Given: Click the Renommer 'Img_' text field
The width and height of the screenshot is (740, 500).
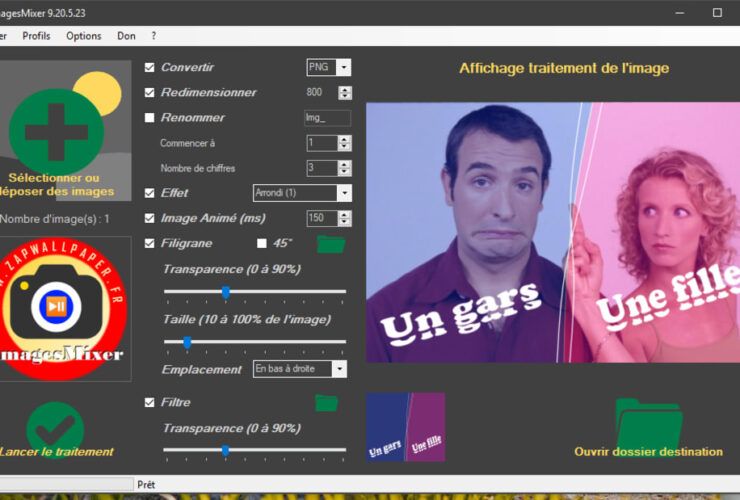Looking at the screenshot, I should click(328, 118).
